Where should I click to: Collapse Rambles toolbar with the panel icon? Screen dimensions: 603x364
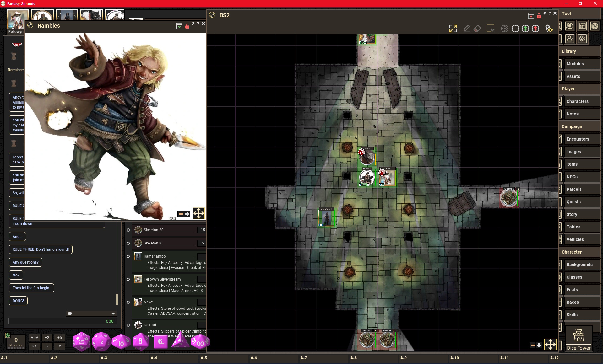(179, 26)
